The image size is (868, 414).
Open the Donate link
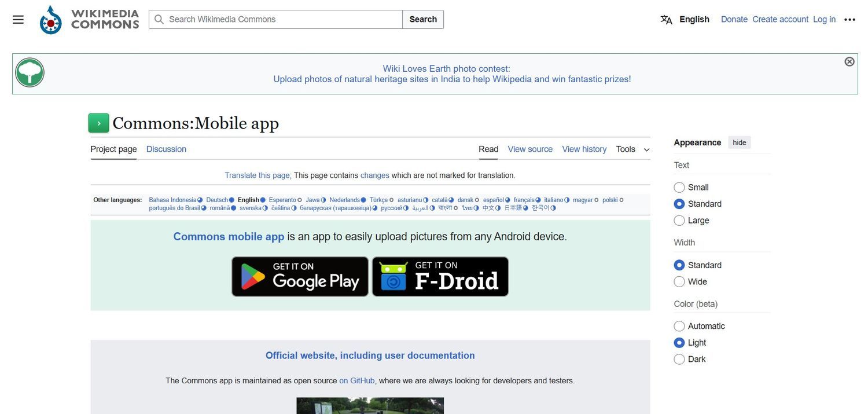tap(734, 19)
